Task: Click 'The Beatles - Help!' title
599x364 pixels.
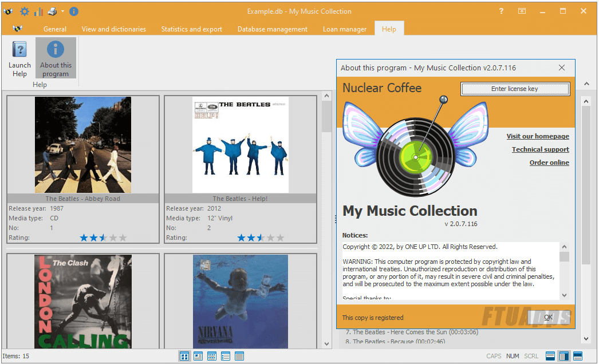Action: click(241, 199)
